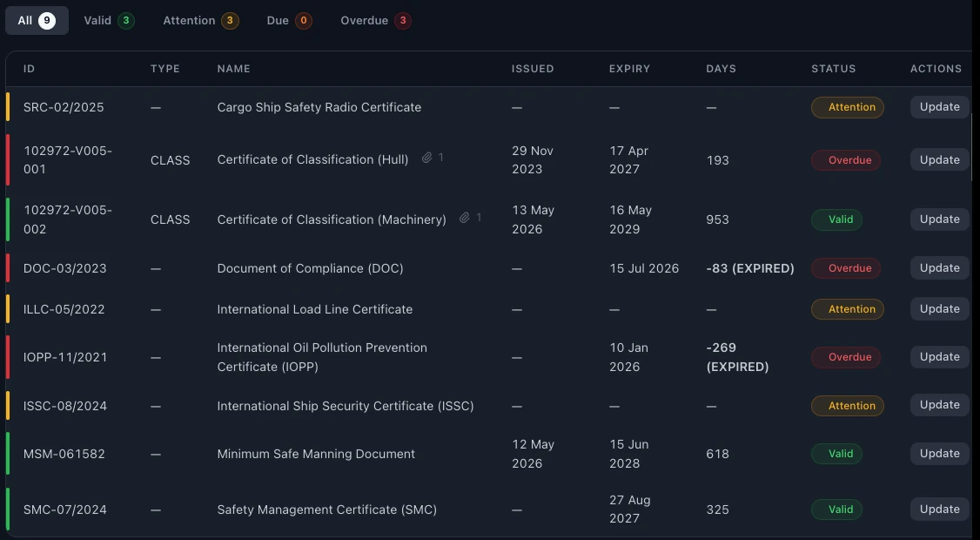Update the Certificate of Classification (Machinery) row

[x=939, y=219]
